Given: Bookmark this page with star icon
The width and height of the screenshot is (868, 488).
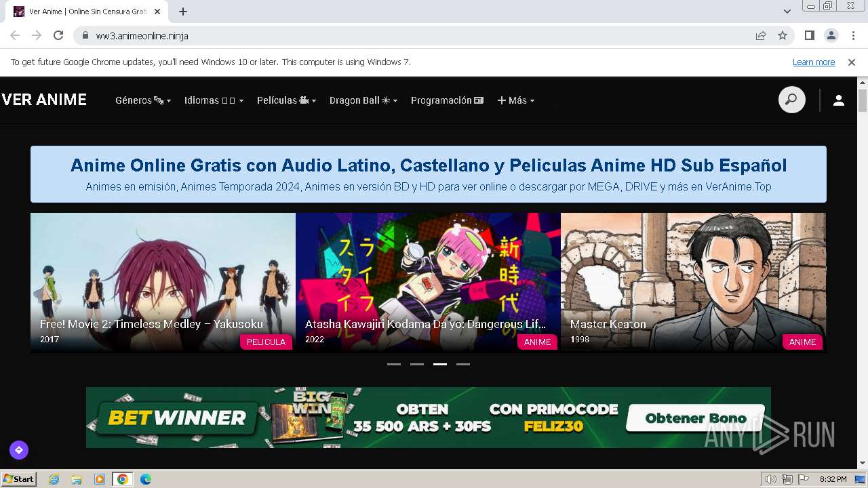Looking at the screenshot, I should coord(783,35).
